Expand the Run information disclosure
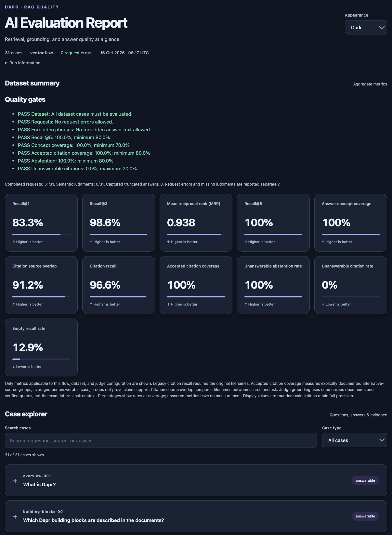The width and height of the screenshot is (392, 535). tap(23, 63)
